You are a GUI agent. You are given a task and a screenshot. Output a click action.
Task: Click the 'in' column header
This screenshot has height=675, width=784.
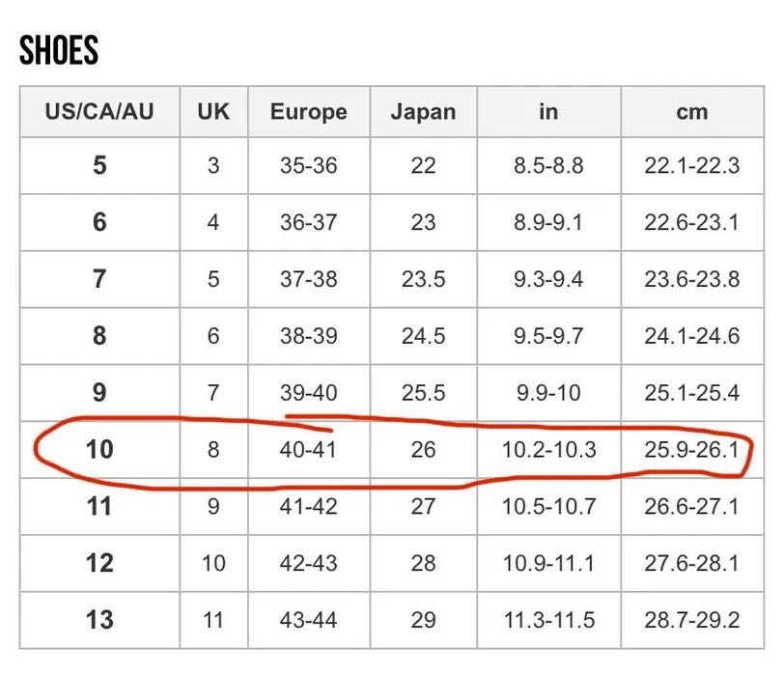point(548,111)
